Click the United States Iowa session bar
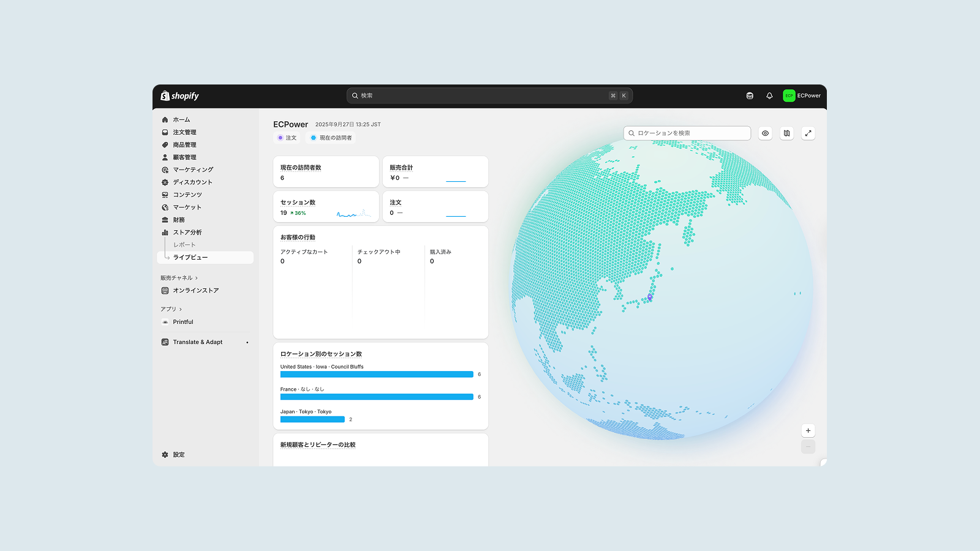 [377, 374]
